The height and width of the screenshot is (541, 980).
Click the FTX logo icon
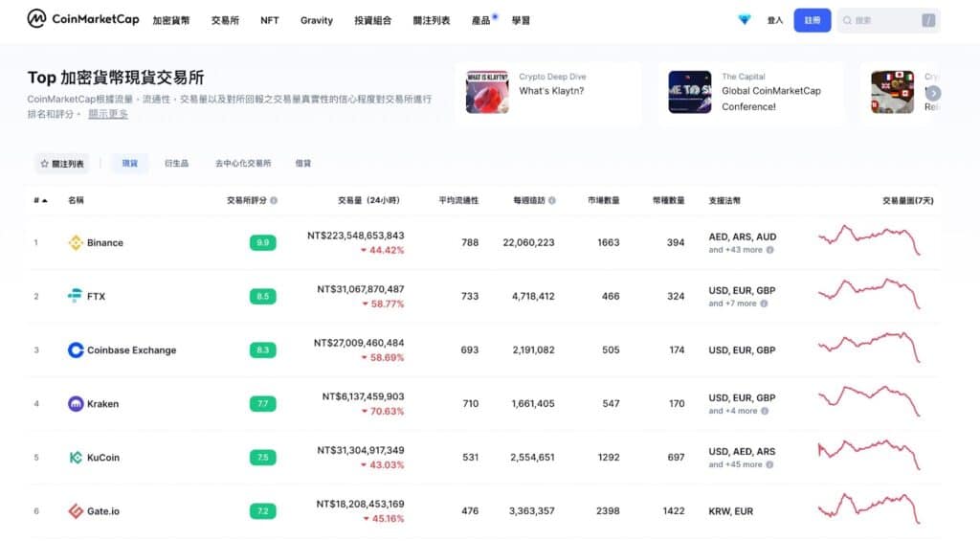point(75,296)
